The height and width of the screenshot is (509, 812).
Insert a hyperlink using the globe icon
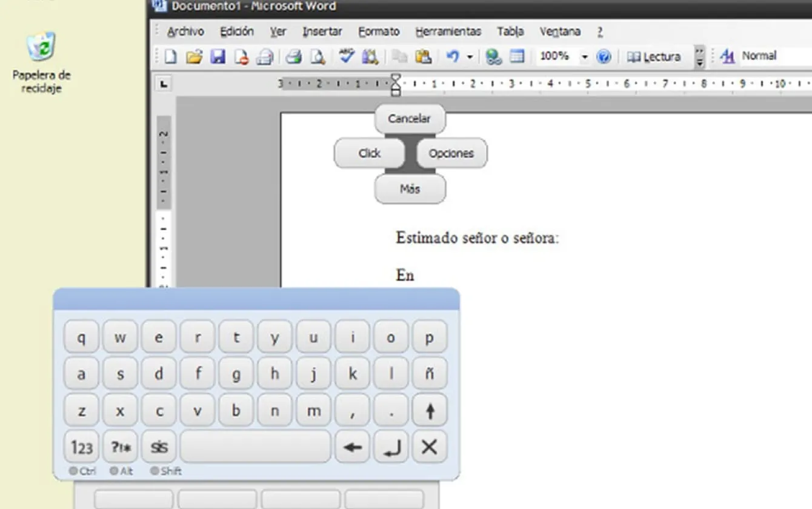tap(494, 57)
